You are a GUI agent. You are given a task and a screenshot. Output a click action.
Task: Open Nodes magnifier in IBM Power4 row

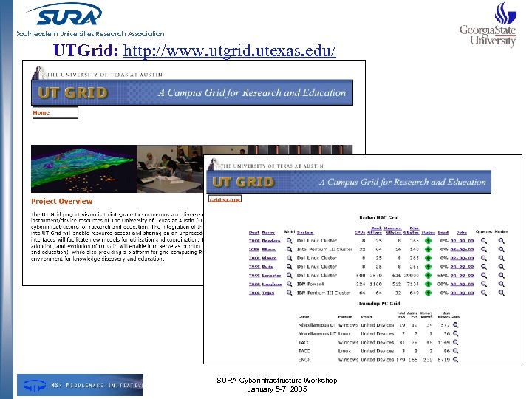501,284
